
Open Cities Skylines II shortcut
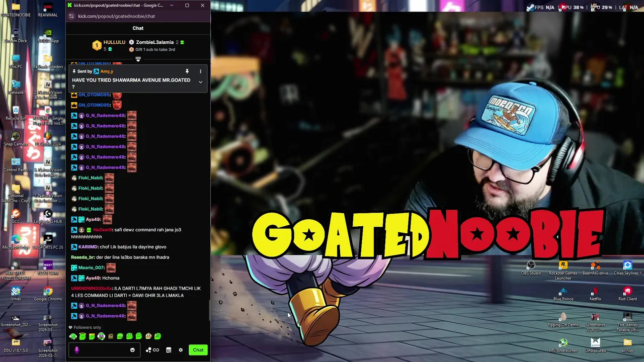coord(627,268)
